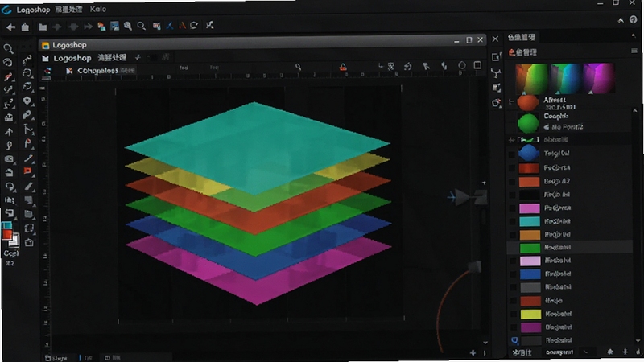Click the blue compass-shaped toolbar icon
The image size is (644, 362).
coord(170,26)
